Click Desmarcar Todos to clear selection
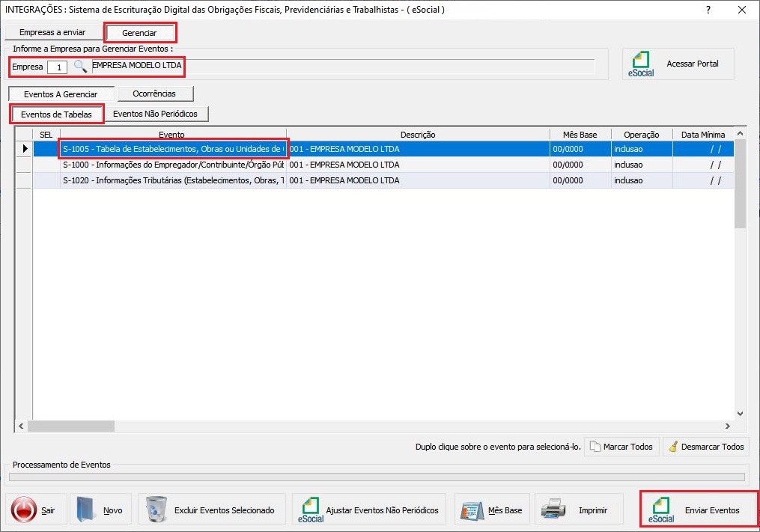 (x=706, y=447)
